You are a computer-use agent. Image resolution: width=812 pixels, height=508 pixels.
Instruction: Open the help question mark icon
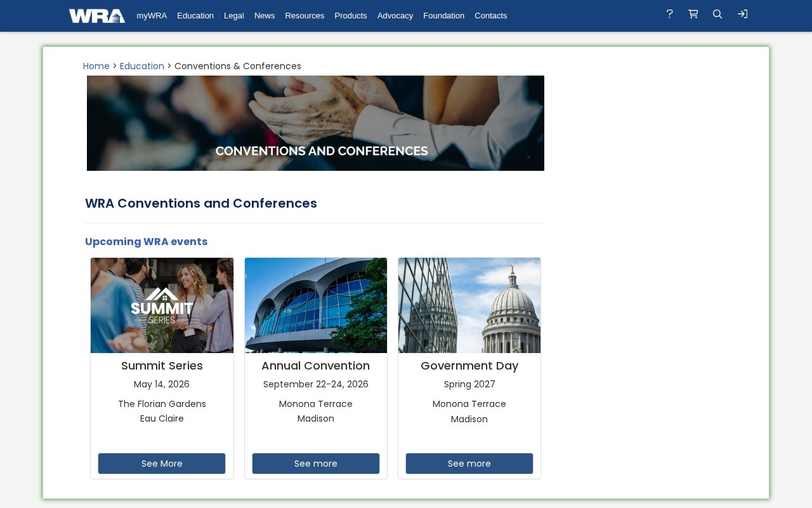tap(669, 14)
